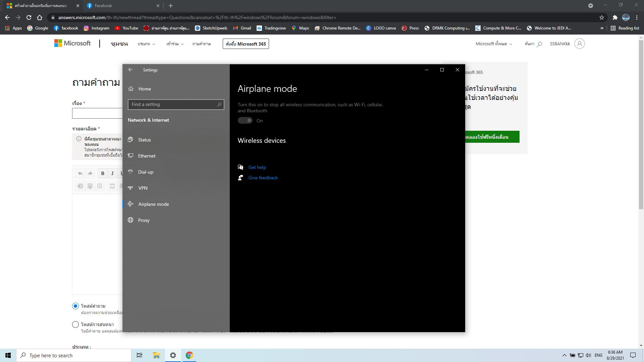Expand Microsoft ทั้งหมด dropdown
This screenshot has height=362, width=644.
pos(494,44)
